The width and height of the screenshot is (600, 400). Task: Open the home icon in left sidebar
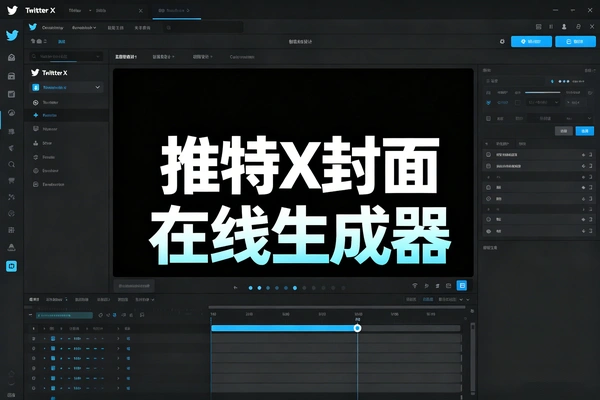(x=11, y=57)
